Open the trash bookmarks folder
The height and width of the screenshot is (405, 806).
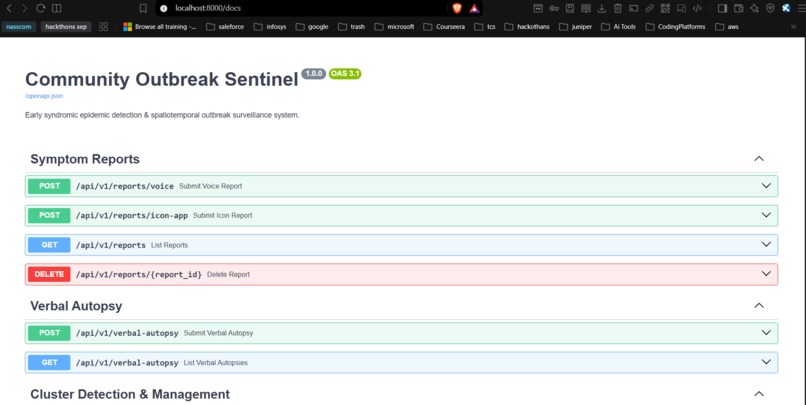[352, 27]
